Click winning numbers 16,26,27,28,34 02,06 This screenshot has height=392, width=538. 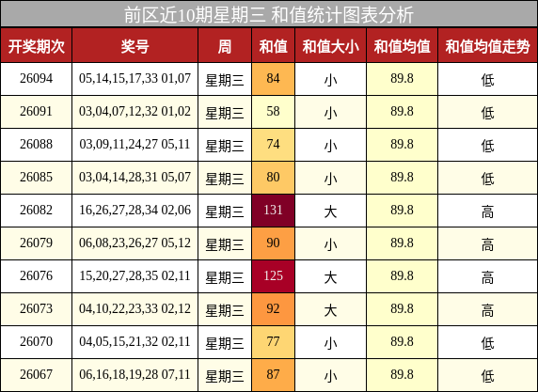134,211
